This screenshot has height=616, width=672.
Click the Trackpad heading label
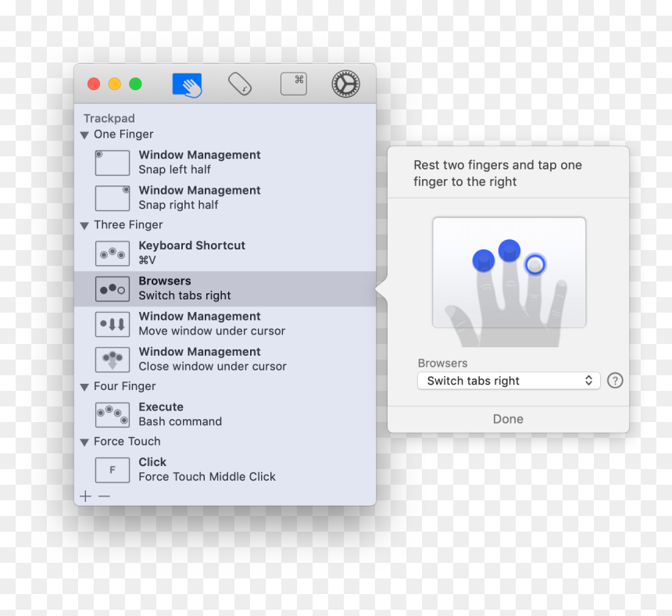click(109, 118)
